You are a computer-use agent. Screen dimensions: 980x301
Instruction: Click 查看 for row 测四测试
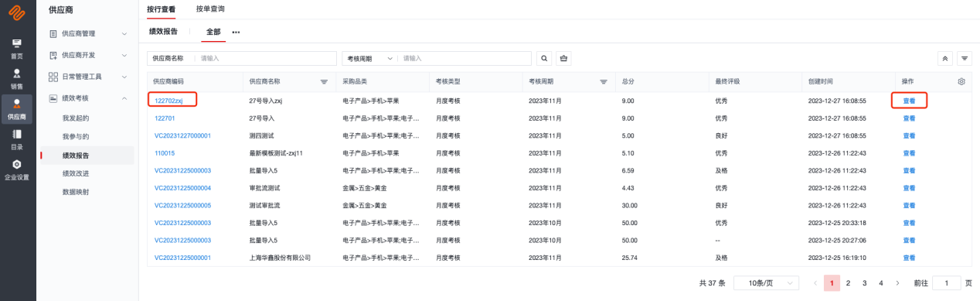click(x=909, y=135)
